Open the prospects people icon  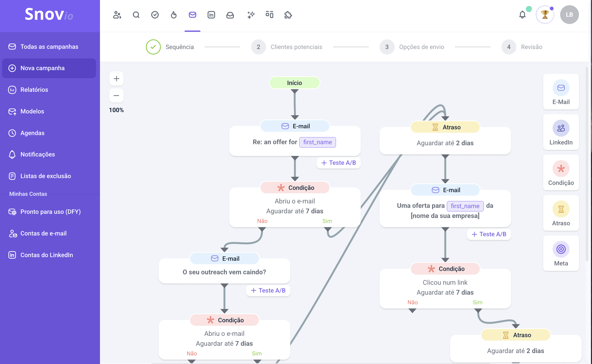(x=117, y=15)
